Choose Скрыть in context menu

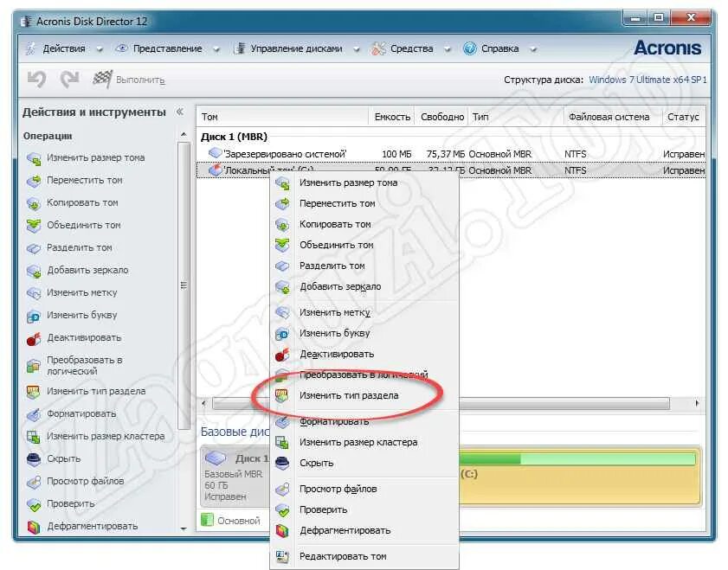tap(364, 464)
